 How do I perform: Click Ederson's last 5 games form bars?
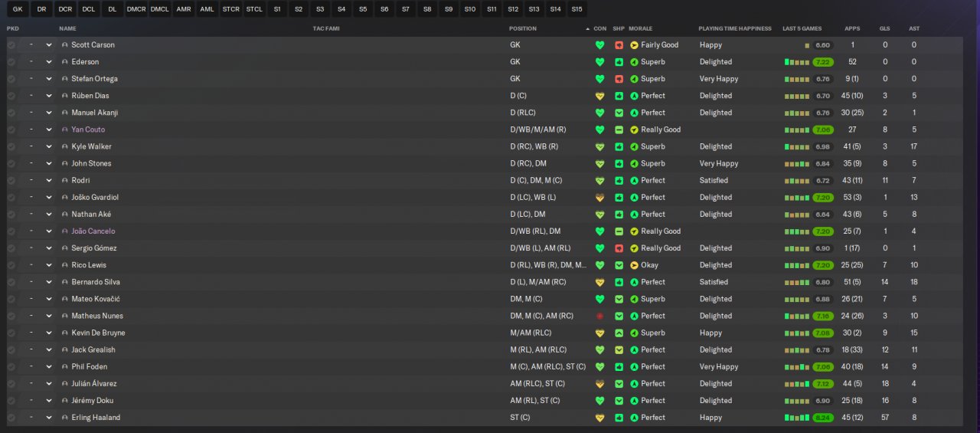(796, 62)
